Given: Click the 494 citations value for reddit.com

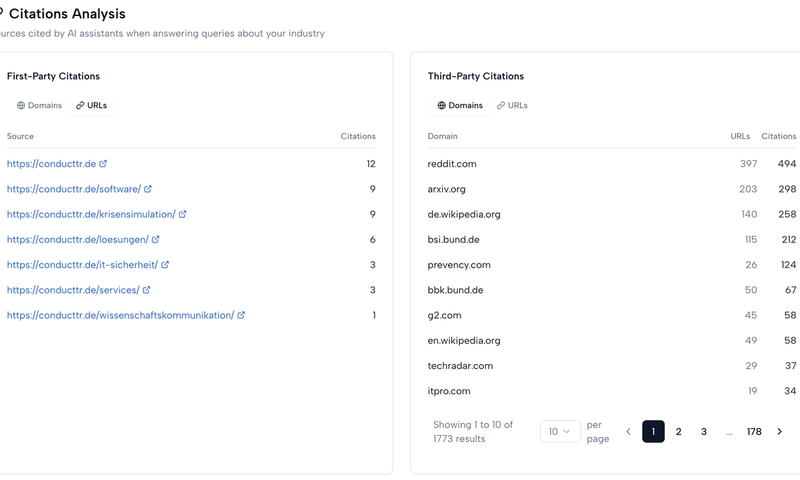Looking at the screenshot, I should click(x=787, y=164).
